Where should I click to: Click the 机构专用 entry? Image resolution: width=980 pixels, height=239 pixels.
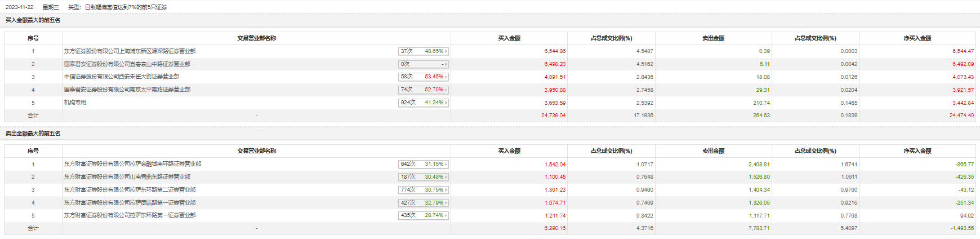(75, 103)
